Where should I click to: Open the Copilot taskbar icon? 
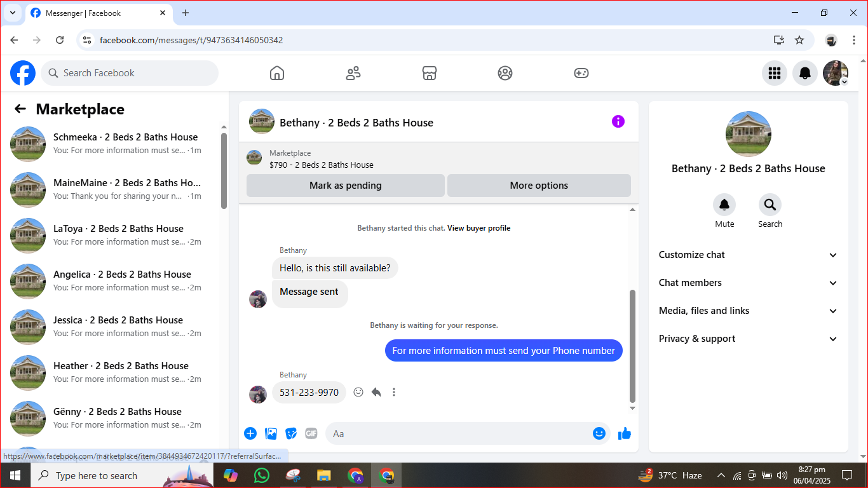click(x=230, y=475)
